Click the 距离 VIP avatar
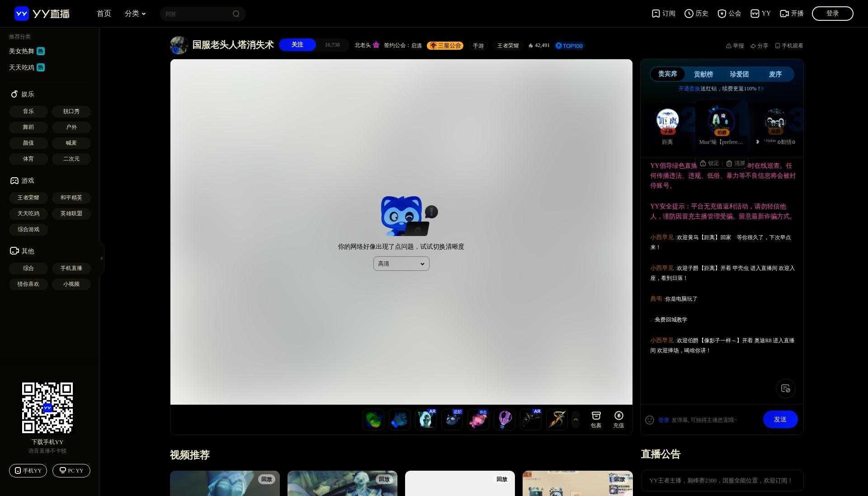868x496 pixels. coord(667,121)
